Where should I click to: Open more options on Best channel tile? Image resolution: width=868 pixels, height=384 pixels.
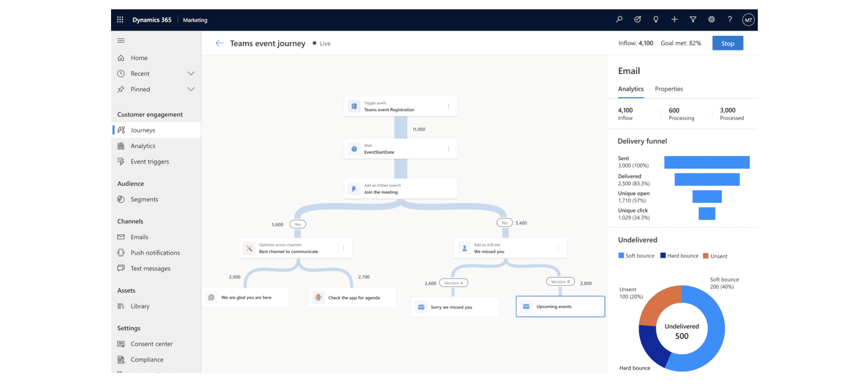[343, 248]
